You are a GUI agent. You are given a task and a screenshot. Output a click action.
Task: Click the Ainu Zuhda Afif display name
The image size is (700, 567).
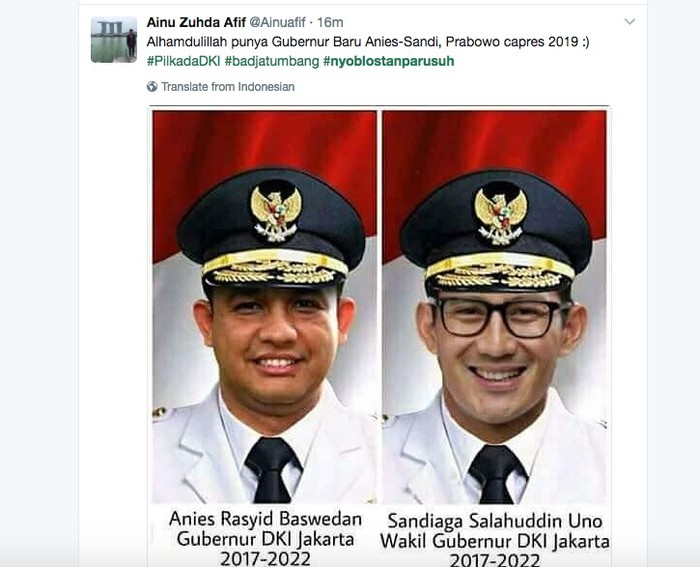[196, 22]
